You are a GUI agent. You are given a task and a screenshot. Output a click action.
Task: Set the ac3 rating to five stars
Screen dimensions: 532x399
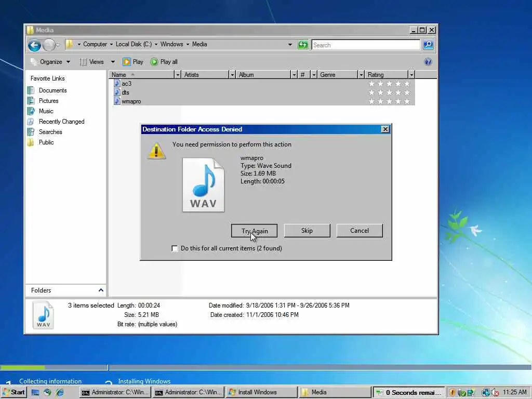[x=407, y=84]
